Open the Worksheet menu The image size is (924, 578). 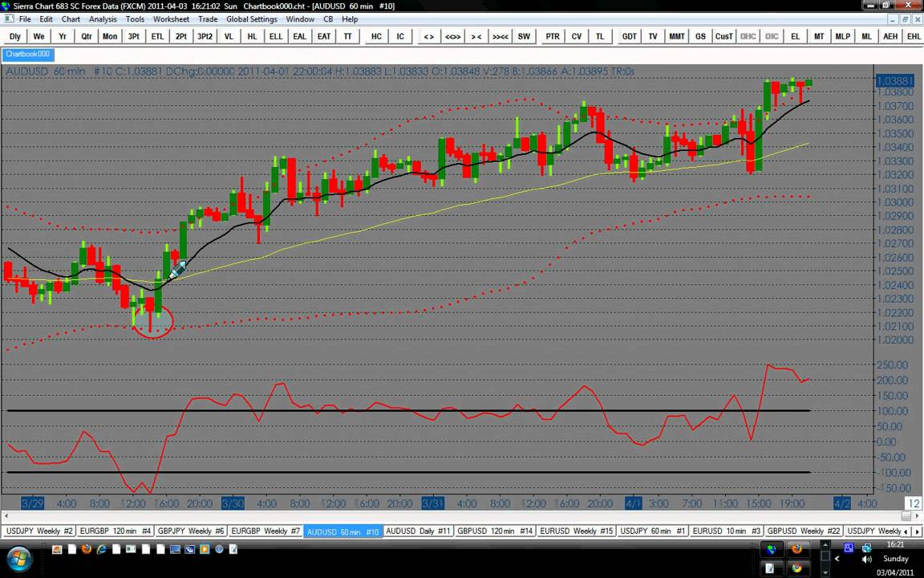(x=171, y=19)
